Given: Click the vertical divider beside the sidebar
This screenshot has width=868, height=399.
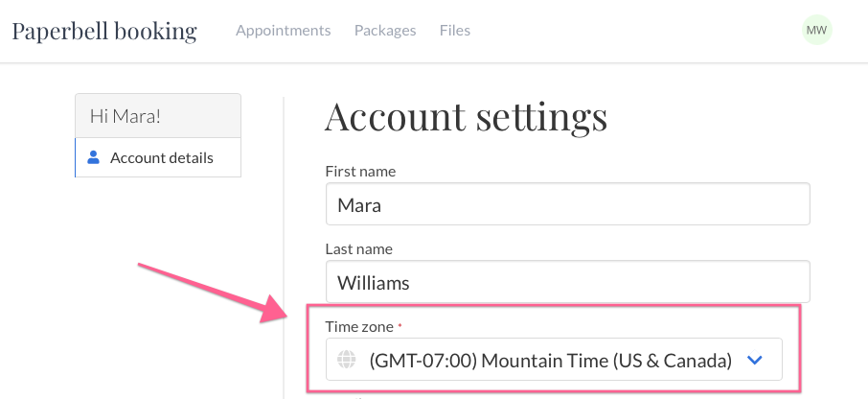Looking at the screenshot, I should (x=284, y=247).
